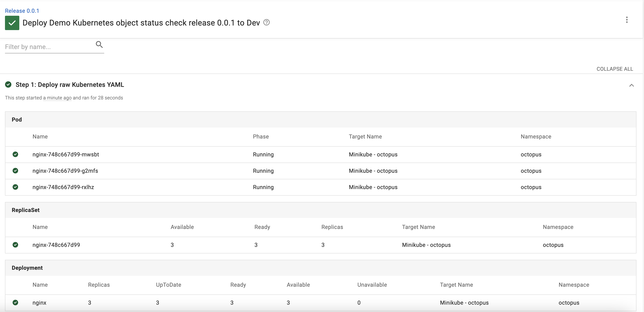Click the 'a minute ago' timestamp link
This screenshot has height=312, width=644.
pyautogui.click(x=57, y=98)
